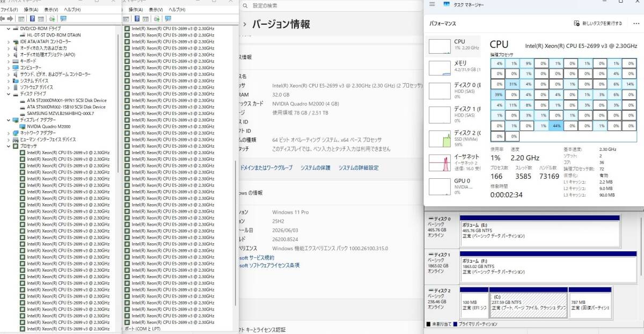Click the NVIDIA Quadro M2000 device icon
The width and height of the screenshot is (644, 334).
[23, 126]
